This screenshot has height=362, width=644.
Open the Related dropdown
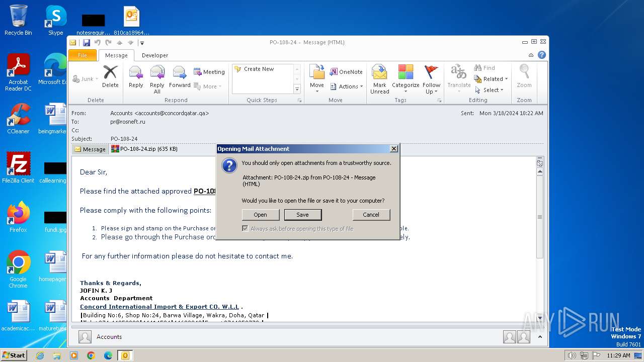[x=491, y=79]
